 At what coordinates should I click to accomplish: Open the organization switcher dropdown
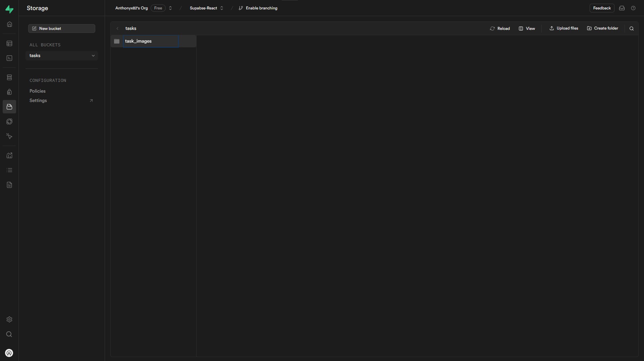click(x=170, y=8)
